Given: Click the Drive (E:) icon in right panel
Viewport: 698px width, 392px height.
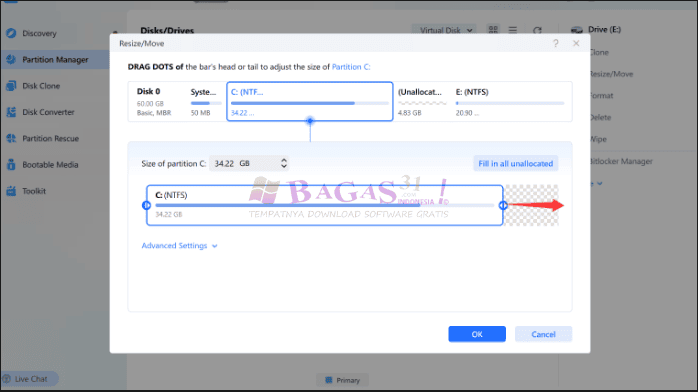Looking at the screenshot, I should (576, 30).
